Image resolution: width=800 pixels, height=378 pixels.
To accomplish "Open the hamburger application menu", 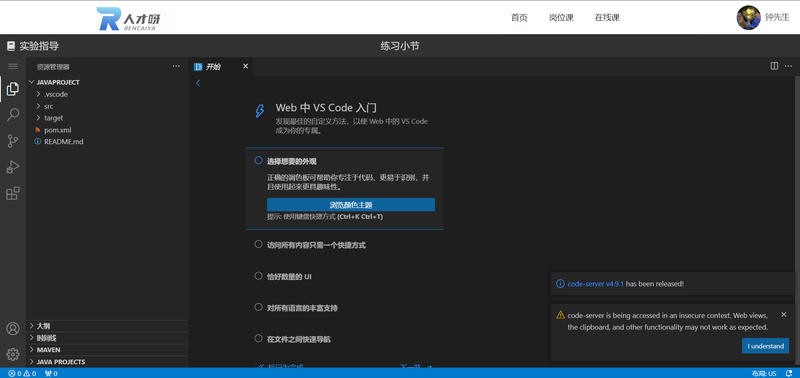I will [13, 66].
